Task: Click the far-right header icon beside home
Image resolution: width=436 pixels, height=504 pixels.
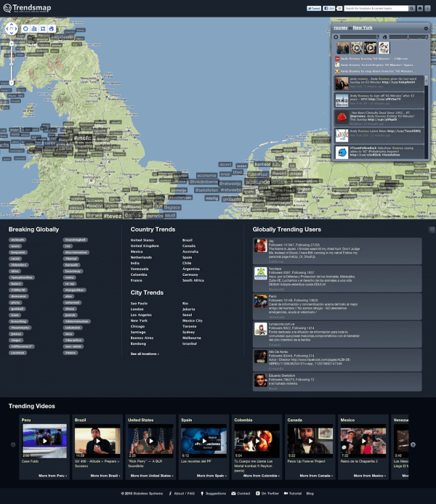Action: click(427, 9)
